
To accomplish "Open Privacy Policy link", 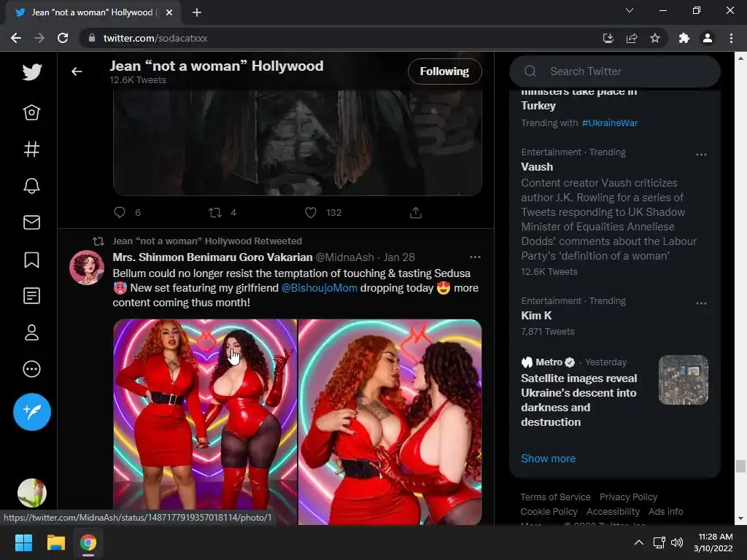I will tap(628, 497).
